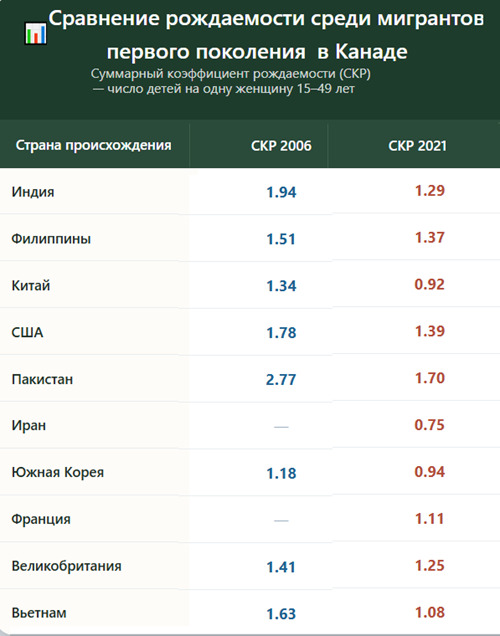Click India's 2006 value 1.94
The width and height of the screenshot is (500, 636).
pyautogui.click(x=281, y=192)
